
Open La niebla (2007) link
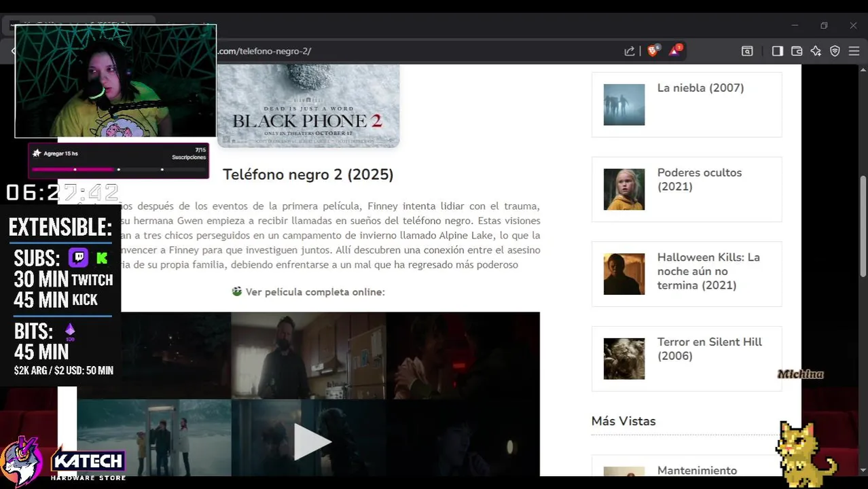point(700,88)
